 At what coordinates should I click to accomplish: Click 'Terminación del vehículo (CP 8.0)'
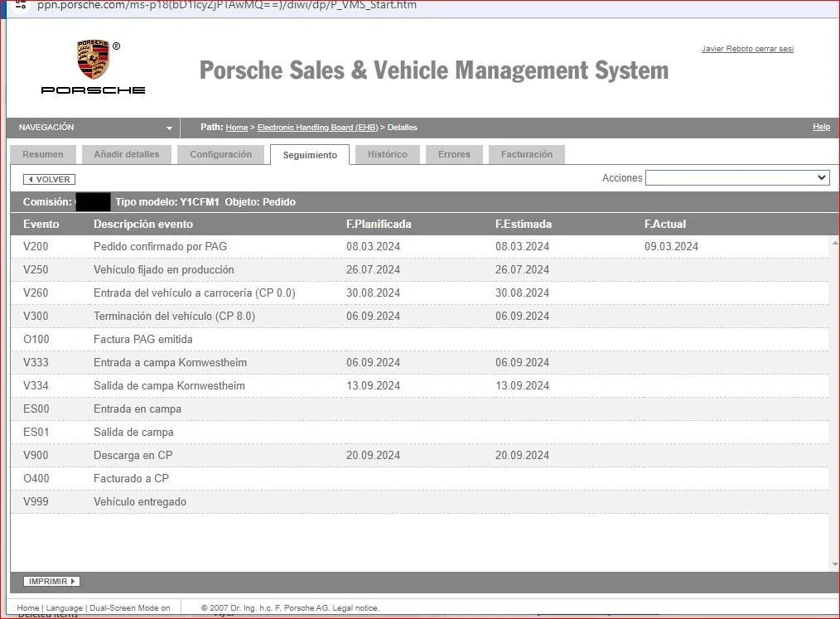click(x=174, y=317)
